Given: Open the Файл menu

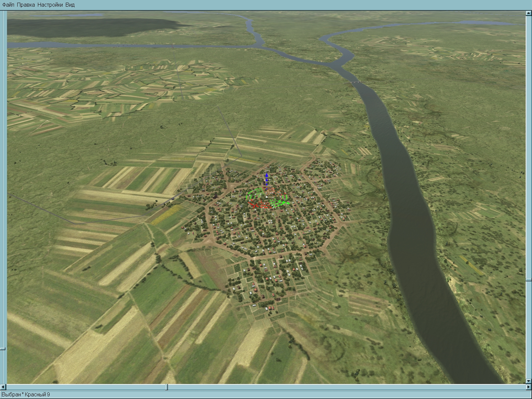Looking at the screenshot, I should click(8, 5).
